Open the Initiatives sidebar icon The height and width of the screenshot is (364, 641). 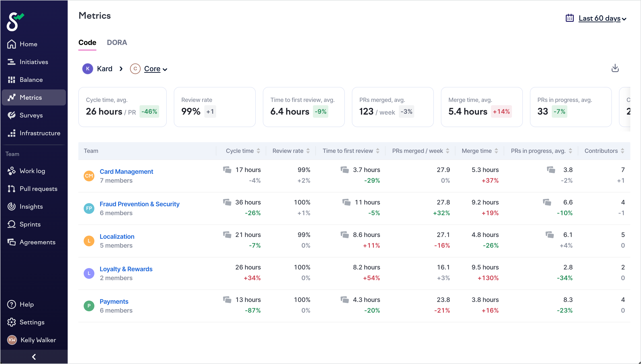[12, 62]
